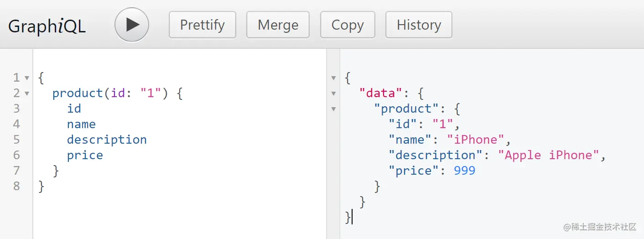The height and width of the screenshot is (239, 644).
Task: Open the History panel
Action: tap(419, 25)
